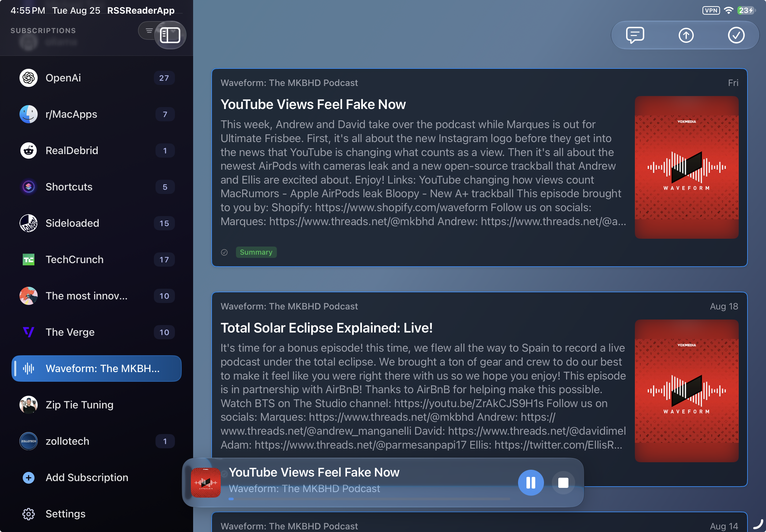Toggle read checkmark on YouTube Views article
This screenshot has width=766, height=532.
[224, 252]
